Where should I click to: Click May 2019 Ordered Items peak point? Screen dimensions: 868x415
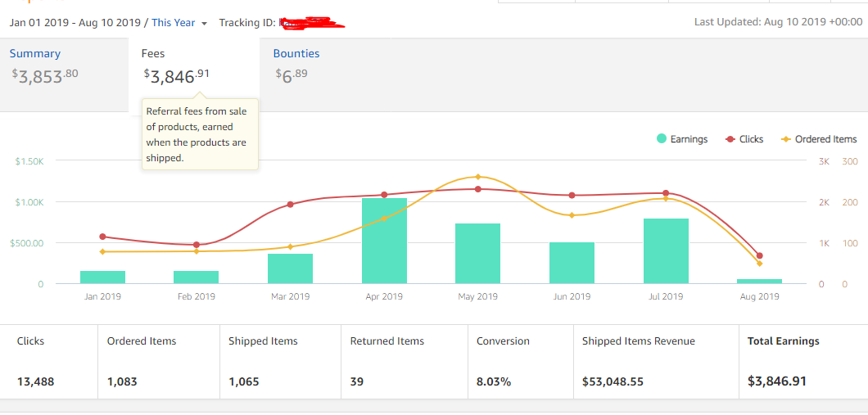478,177
